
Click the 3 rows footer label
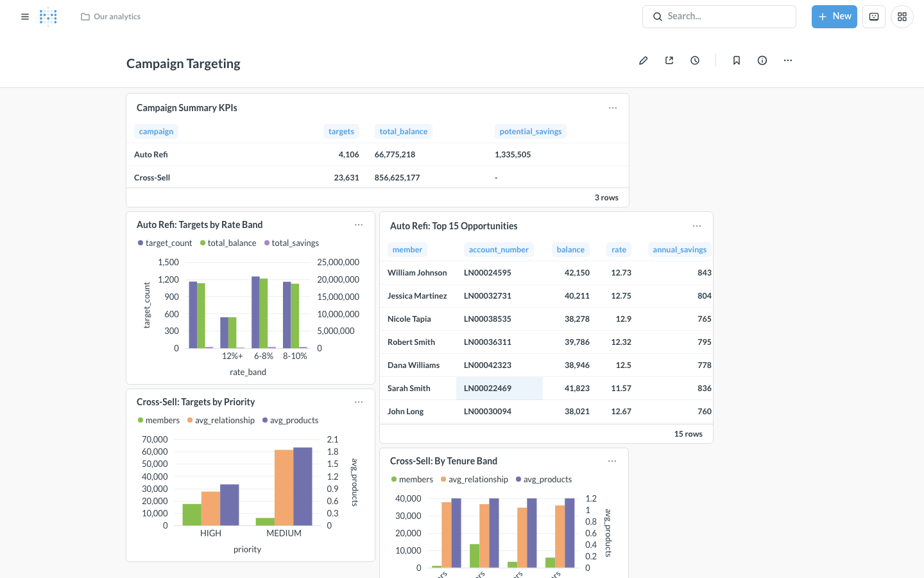coord(606,198)
